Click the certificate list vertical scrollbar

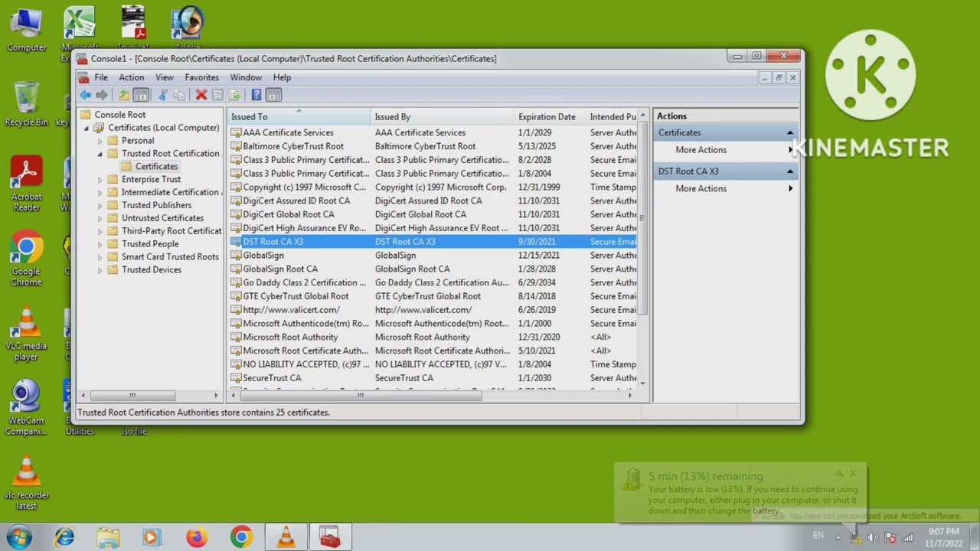643,217
